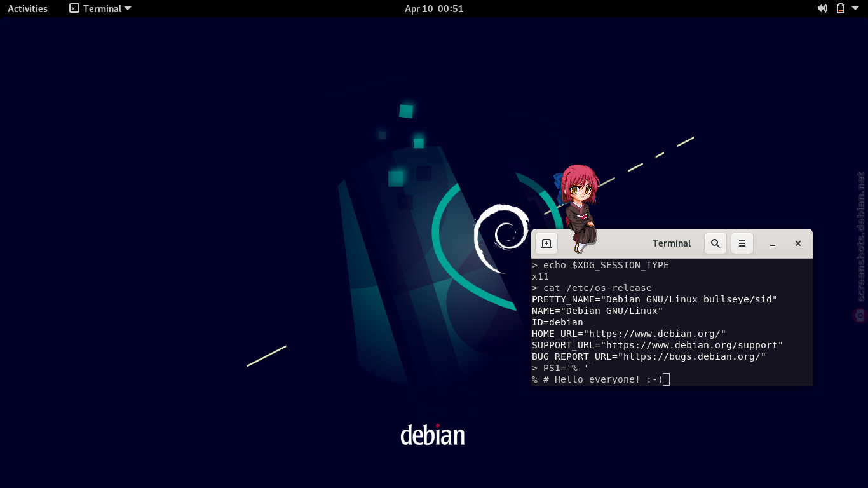
Task: Click the NAME="Debian GNU/Linux" line
Action: (597, 311)
